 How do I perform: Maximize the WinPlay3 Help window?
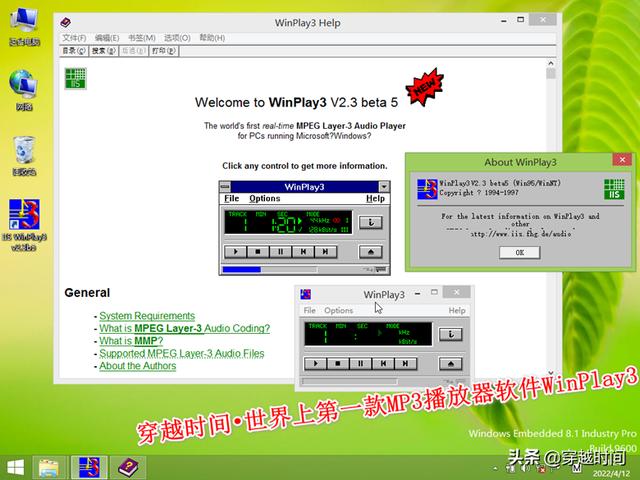click(x=520, y=20)
